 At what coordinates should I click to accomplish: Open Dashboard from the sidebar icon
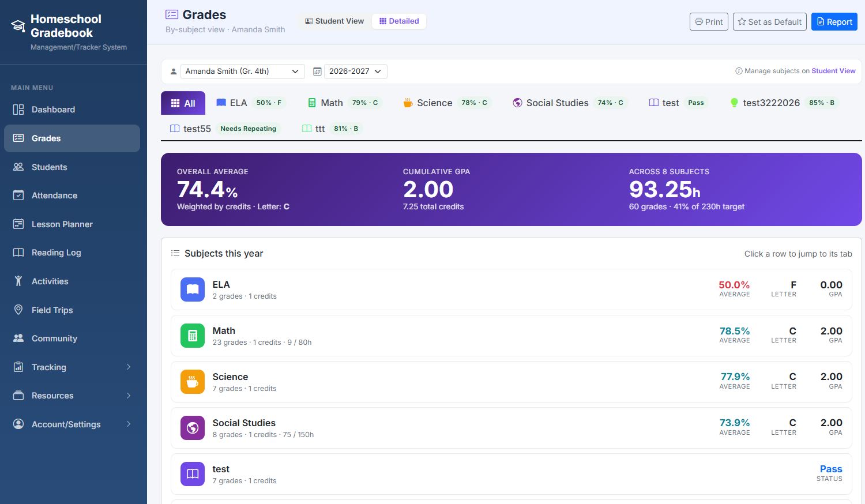click(x=18, y=110)
